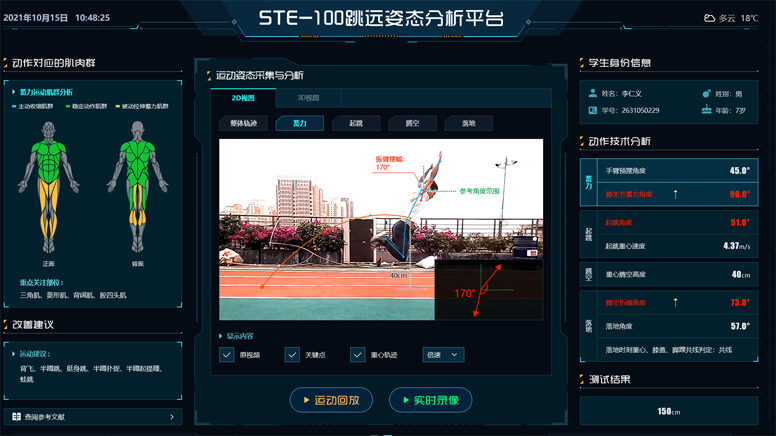Viewport: 776px width, 436px height.
Task: Uncheck the 原视频 checkbox
Action: (x=227, y=355)
